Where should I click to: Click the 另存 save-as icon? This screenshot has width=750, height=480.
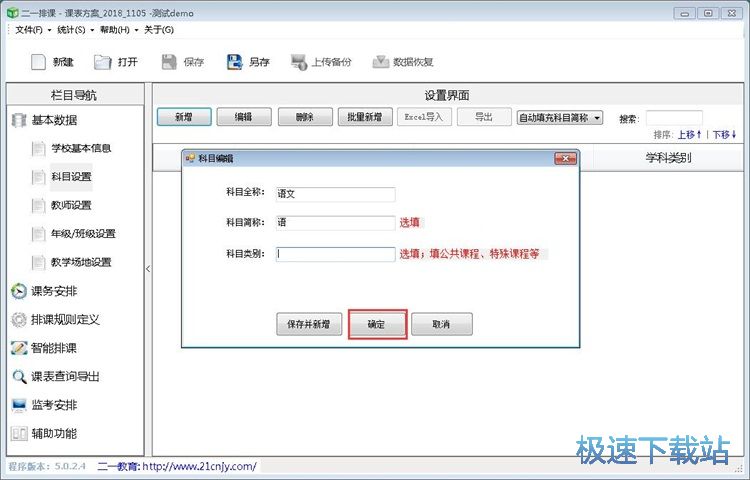(x=234, y=62)
